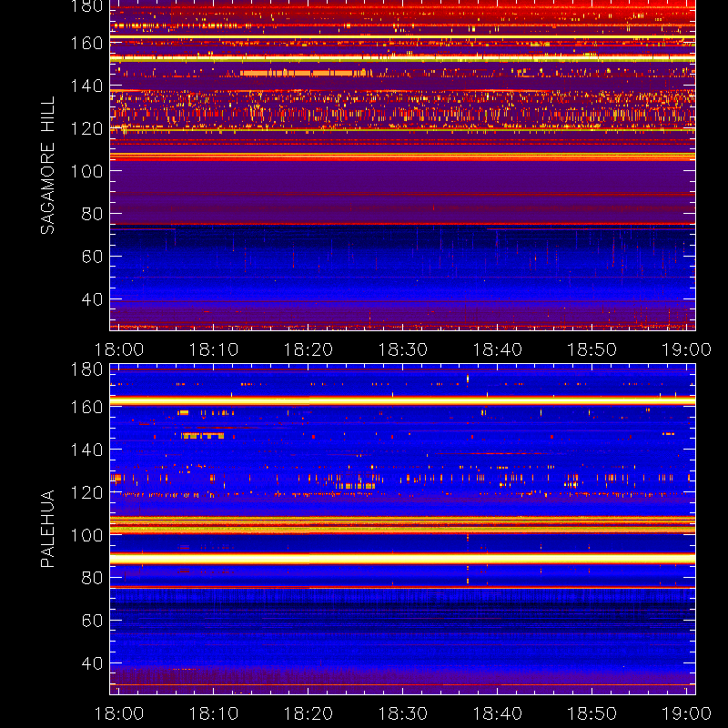
Task: Select the 19:00 label under Sagamore Hill plot
Action: 686,349
